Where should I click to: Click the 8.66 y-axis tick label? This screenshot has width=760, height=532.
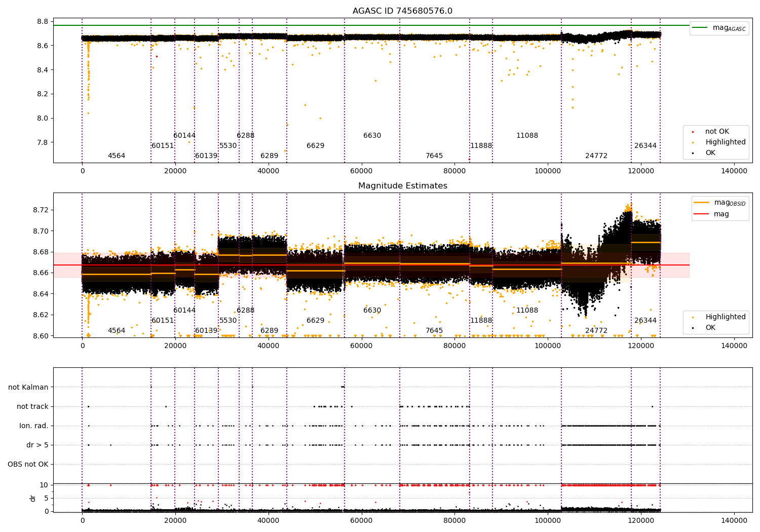pyautogui.click(x=41, y=273)
